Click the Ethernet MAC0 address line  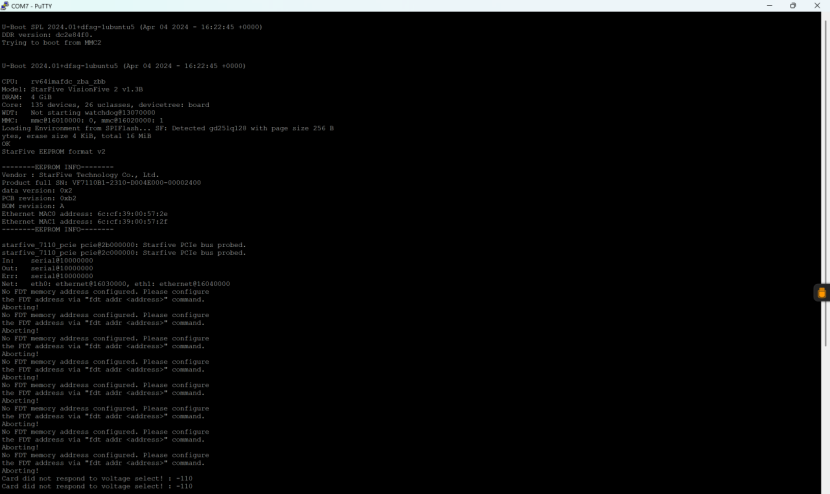pos(84,214)
